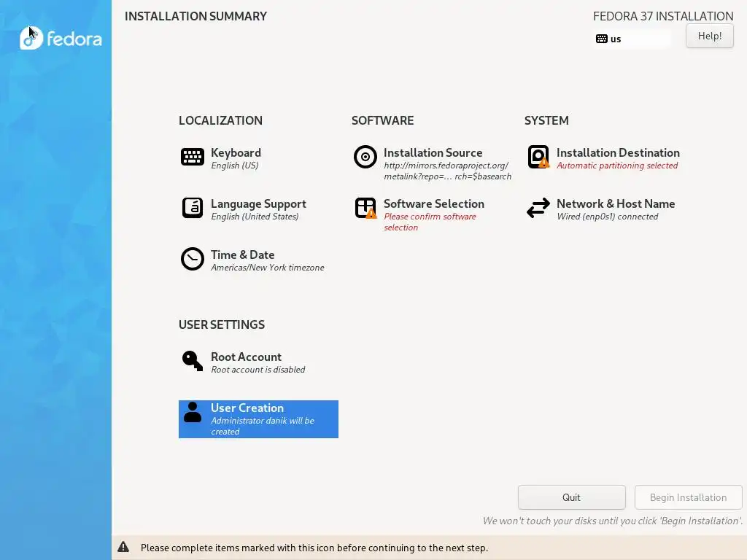Click 'Americas/New York timezone' text

[267, 268]
